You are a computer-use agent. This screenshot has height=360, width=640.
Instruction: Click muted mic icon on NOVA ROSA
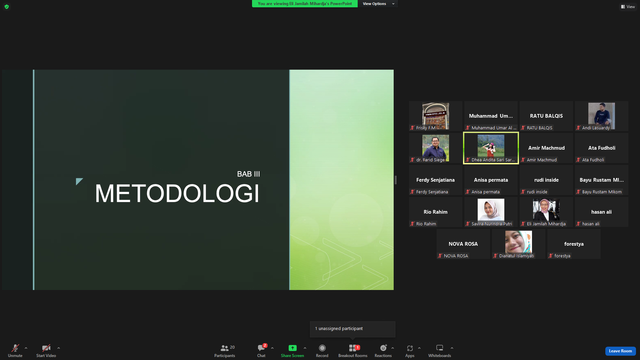click(x=440, y=256)
